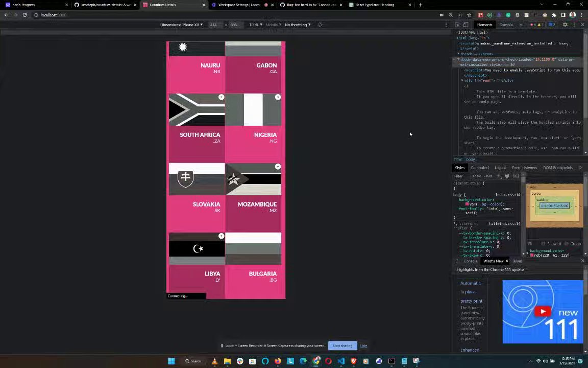The image size is (588, 368).
Task: Reload the localhost page
Action: tap(24, 15)
